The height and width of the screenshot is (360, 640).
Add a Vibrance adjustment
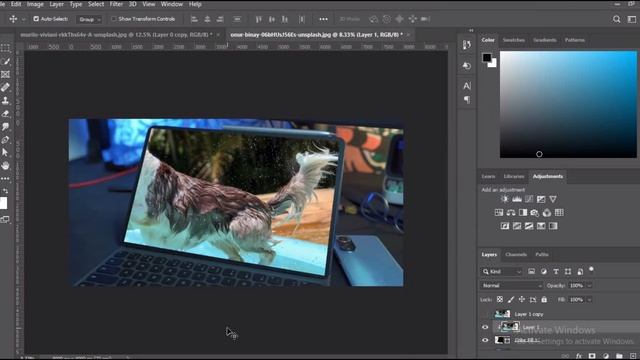[553, 199]
